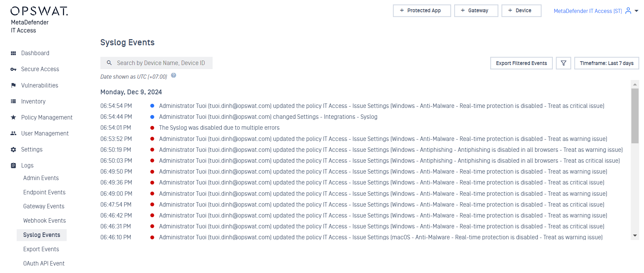
Task: Click the events list scrollbar thumb
Action: pyautogui.click(x=635, y=116)
